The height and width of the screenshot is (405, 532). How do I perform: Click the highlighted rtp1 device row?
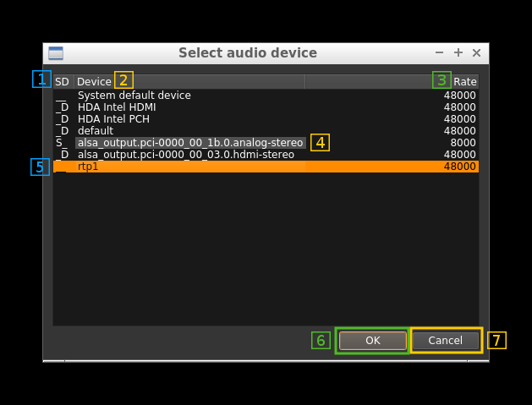point(88,167)
